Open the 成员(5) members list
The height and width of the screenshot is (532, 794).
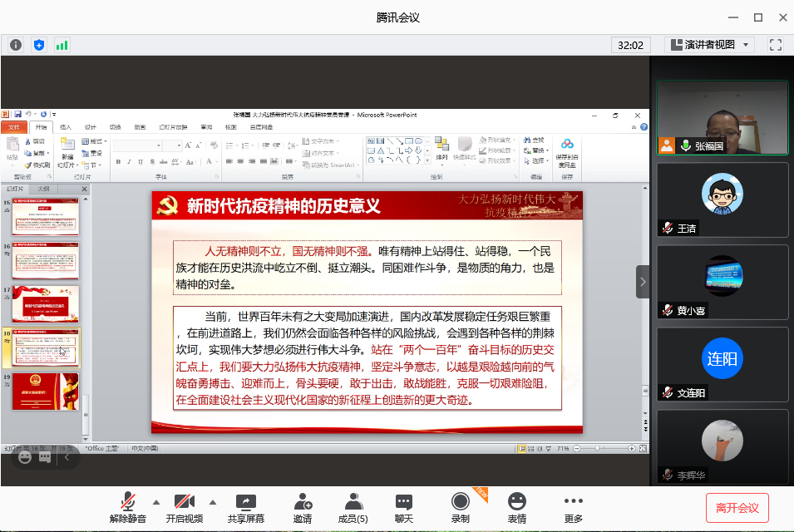tap(353, 508)
